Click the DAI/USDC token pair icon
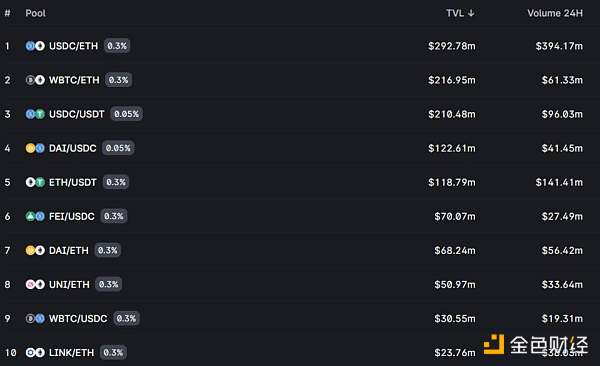600x366 pixels. [x=35, y=148]
